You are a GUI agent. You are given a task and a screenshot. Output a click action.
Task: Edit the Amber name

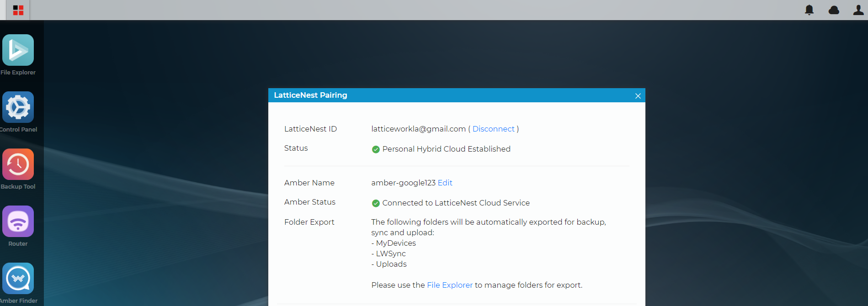pyautogui.click(x=445, y=183)
